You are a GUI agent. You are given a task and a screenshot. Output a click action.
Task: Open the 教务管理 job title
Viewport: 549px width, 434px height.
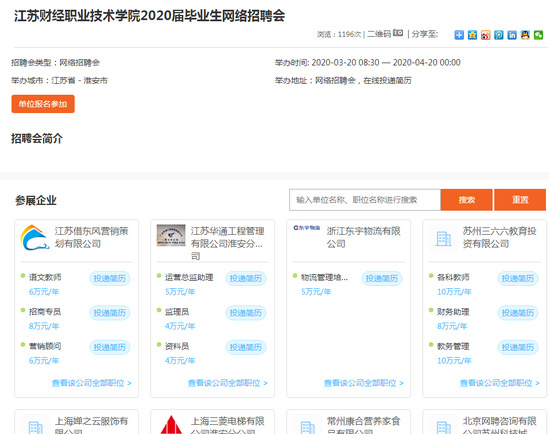[453, 346]
